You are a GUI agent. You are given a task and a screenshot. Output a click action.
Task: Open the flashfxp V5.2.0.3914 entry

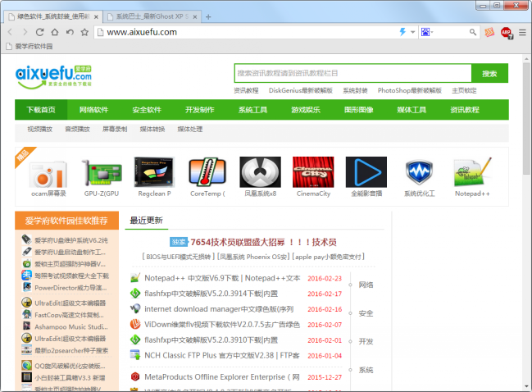coord(211,294)
